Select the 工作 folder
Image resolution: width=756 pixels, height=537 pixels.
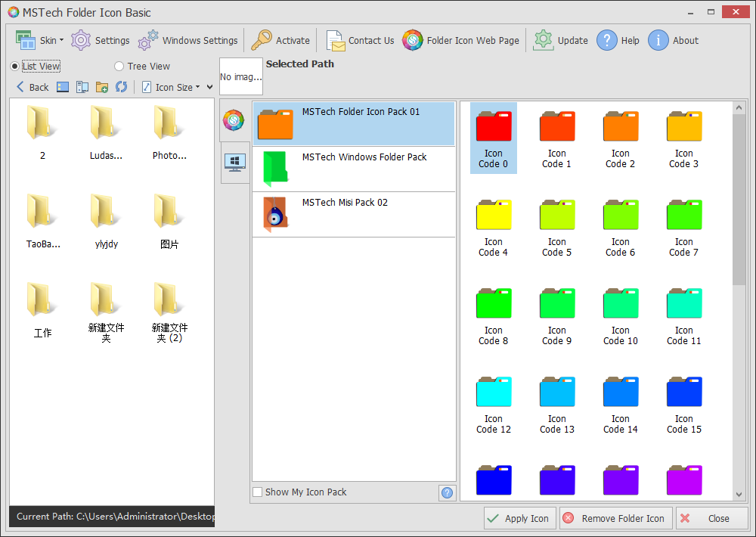(42, 310)
